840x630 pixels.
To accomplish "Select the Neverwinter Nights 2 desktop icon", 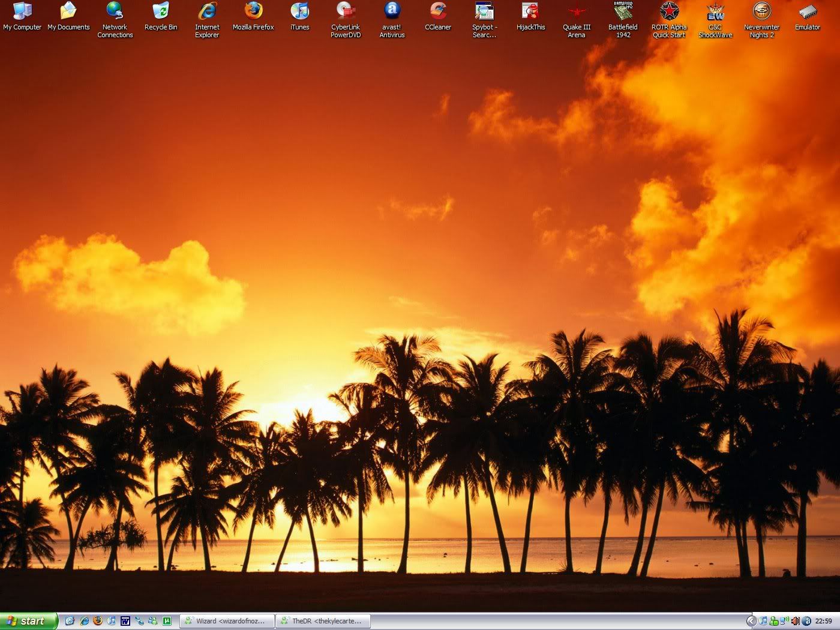I will [761, 20].
